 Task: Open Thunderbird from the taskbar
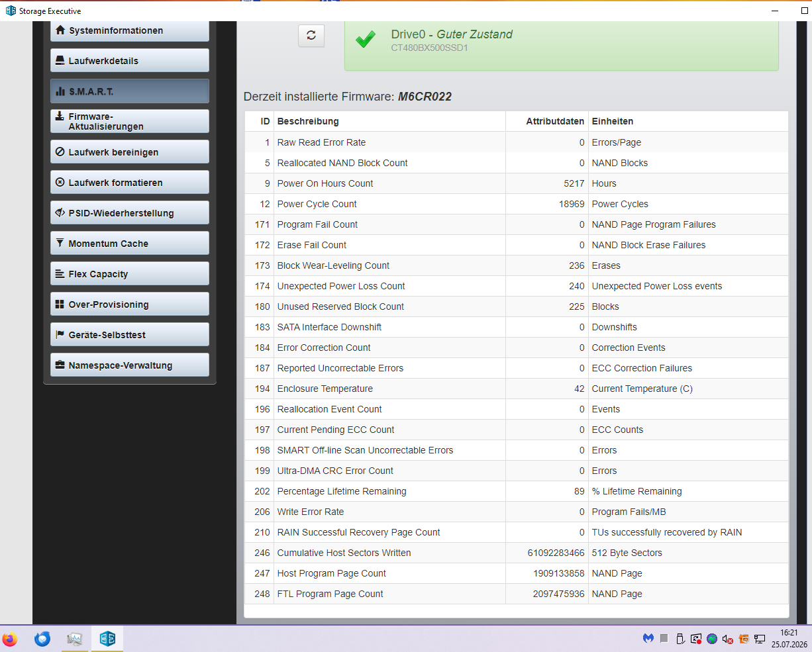[x=42, y=639]
